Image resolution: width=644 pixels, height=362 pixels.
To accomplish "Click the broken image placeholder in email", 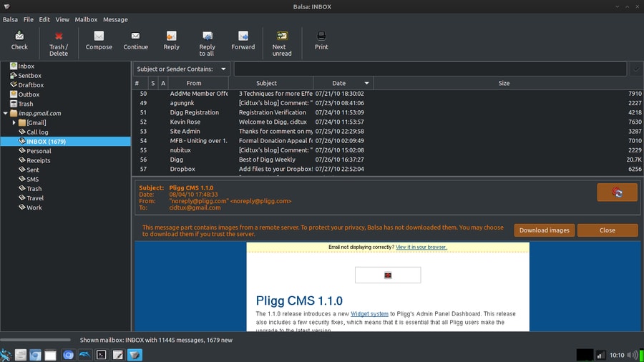I will click(388, 275).
